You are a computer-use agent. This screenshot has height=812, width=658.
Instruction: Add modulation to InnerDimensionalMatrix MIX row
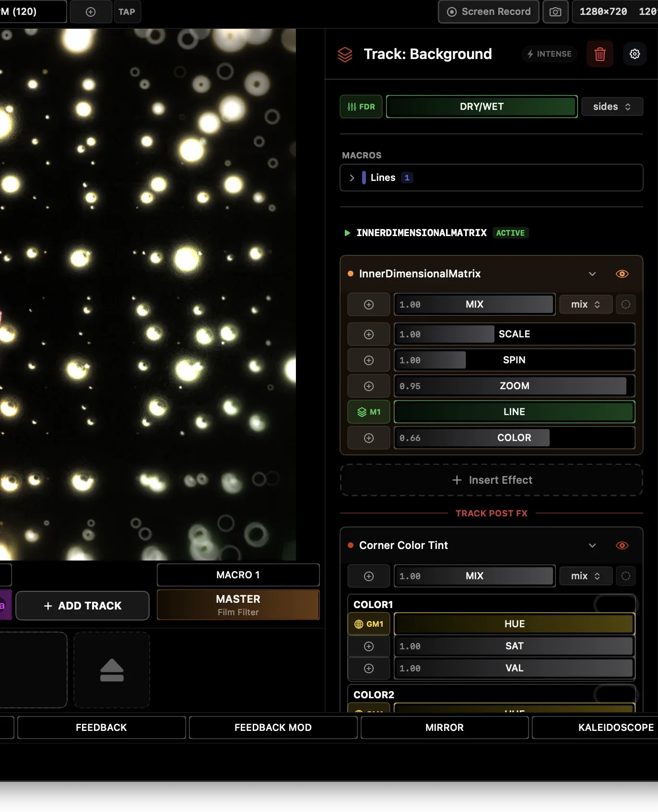click(x=369, y=304)
